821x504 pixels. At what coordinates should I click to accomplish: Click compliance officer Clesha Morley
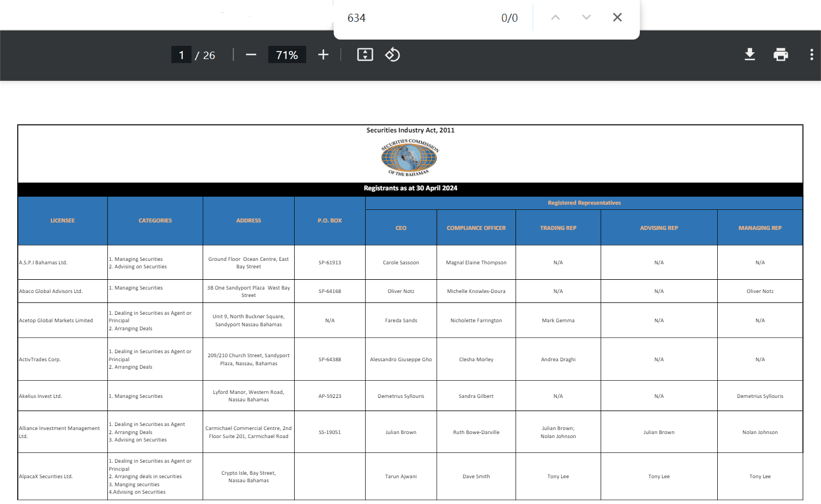point(476,360)
